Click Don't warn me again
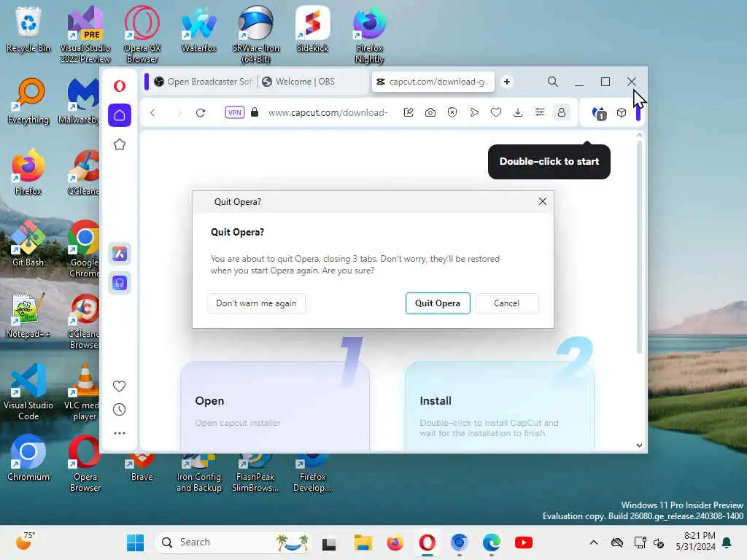747x560 pixels. [x=256, y=303]
